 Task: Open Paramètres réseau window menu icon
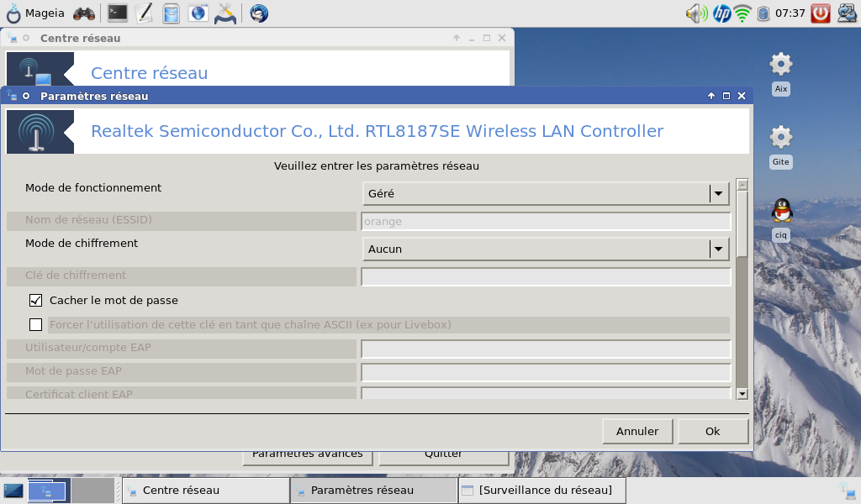coord(12,96)
